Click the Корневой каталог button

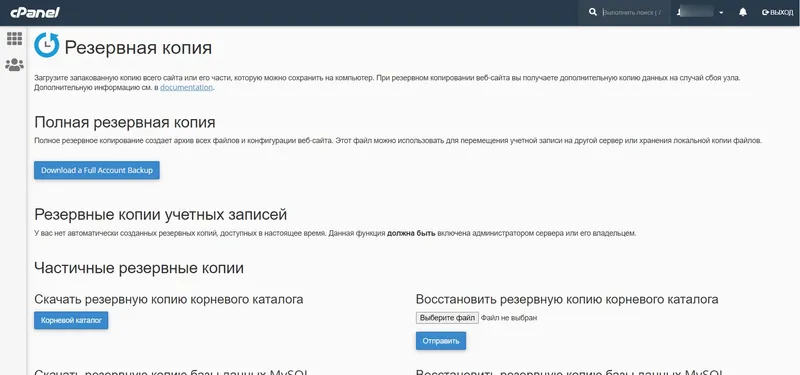(x=71, y=320)
